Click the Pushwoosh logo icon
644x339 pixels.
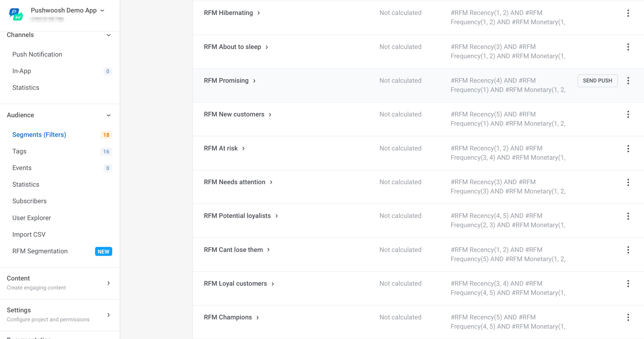pyautogui.click(x=16, y=14)
